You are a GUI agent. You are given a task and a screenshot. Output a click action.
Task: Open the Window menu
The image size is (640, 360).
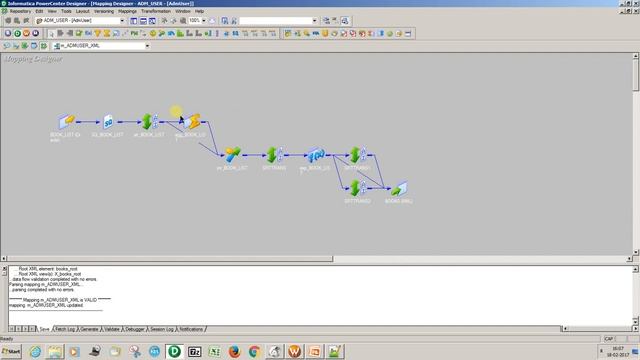pos(182,11)
